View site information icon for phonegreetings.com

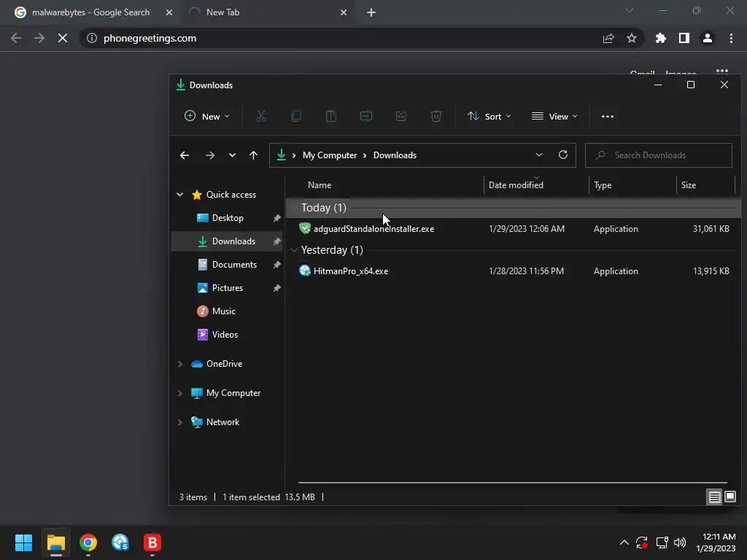coord(91,38)
